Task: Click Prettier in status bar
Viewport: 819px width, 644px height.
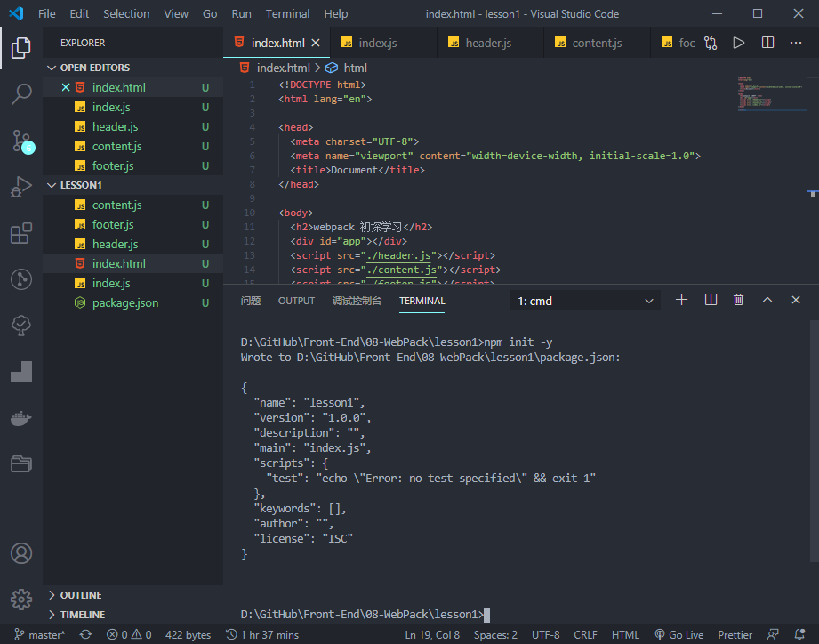Action: click(735, 634)
